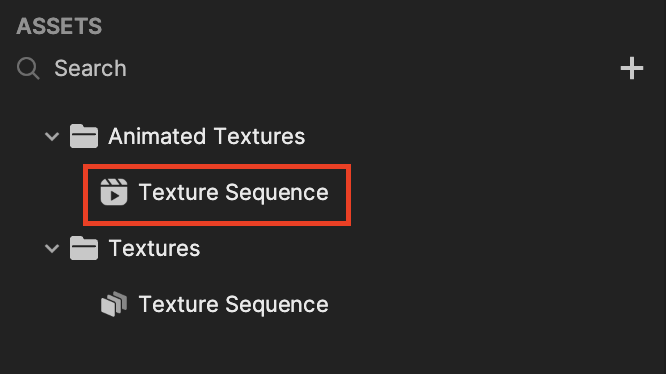The width and height of the screenshot is (666, 374).
Task: Collapse the Animated Textures folder chevron
Action: [52, 137]
